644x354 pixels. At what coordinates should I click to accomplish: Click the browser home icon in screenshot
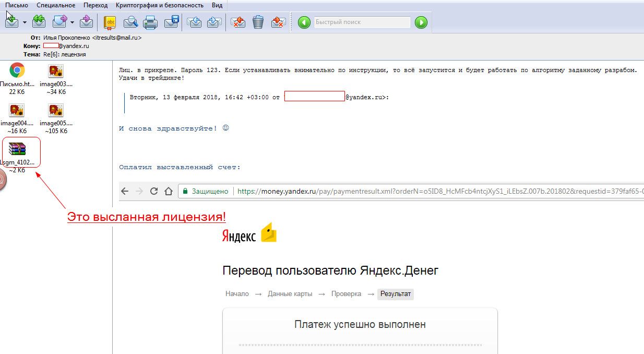coord(168,191)
